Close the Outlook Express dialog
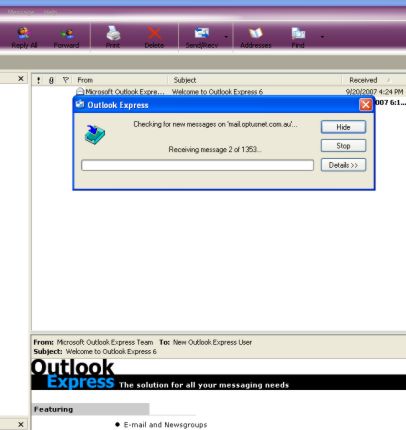This screenshot has height=430, width=406. pos(366,105)
